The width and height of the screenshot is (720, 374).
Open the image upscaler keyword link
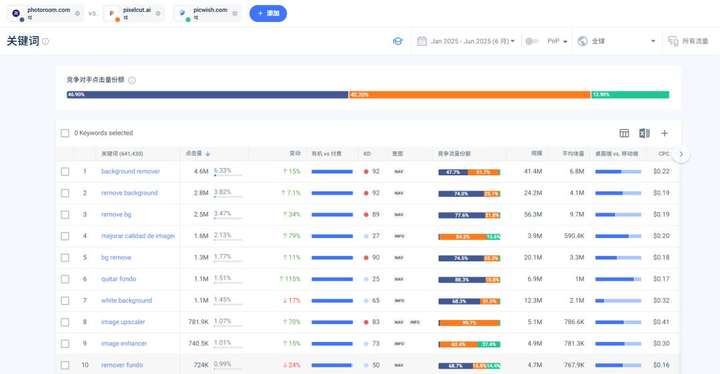tap(123, 322)
